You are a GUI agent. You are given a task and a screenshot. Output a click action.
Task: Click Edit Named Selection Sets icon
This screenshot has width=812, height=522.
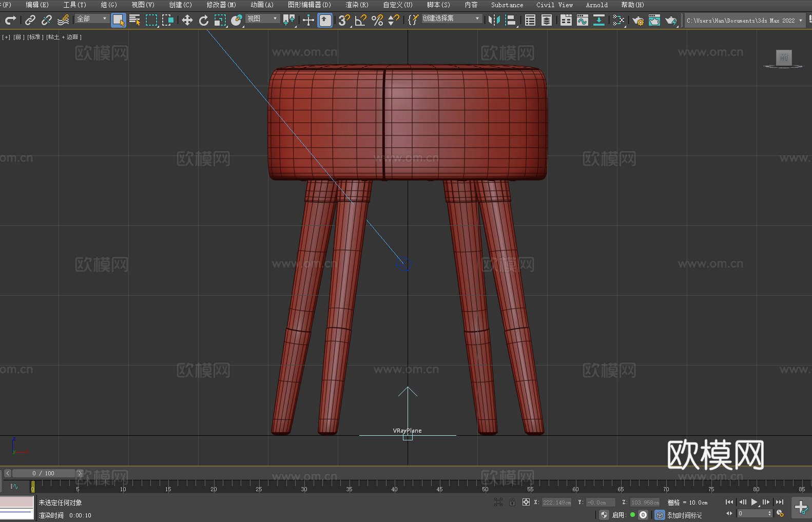click(413, 20)
